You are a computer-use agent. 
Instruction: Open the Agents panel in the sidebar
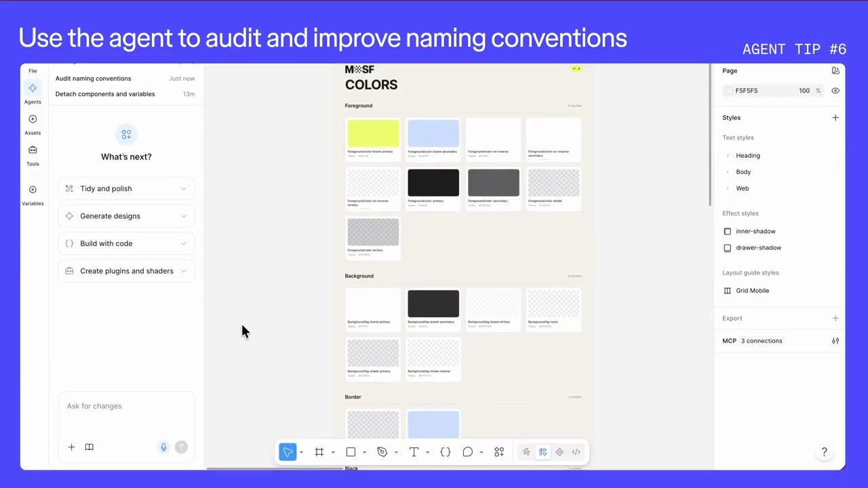[33, 92]
